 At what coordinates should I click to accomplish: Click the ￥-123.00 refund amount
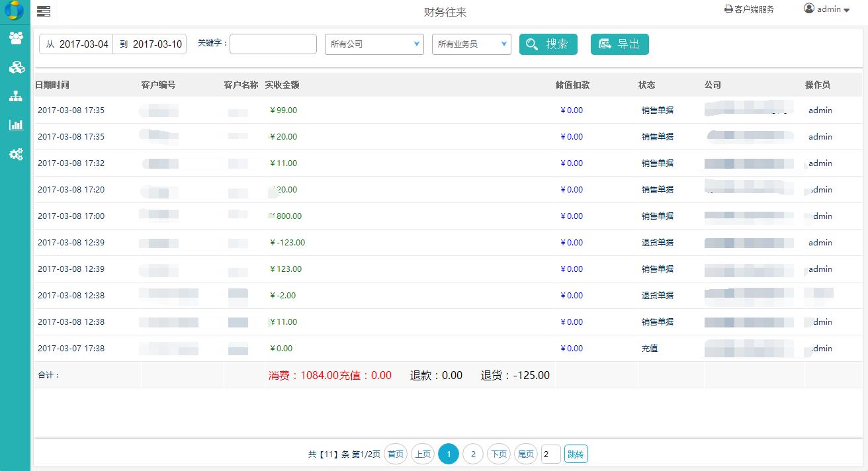click(287, 243)
